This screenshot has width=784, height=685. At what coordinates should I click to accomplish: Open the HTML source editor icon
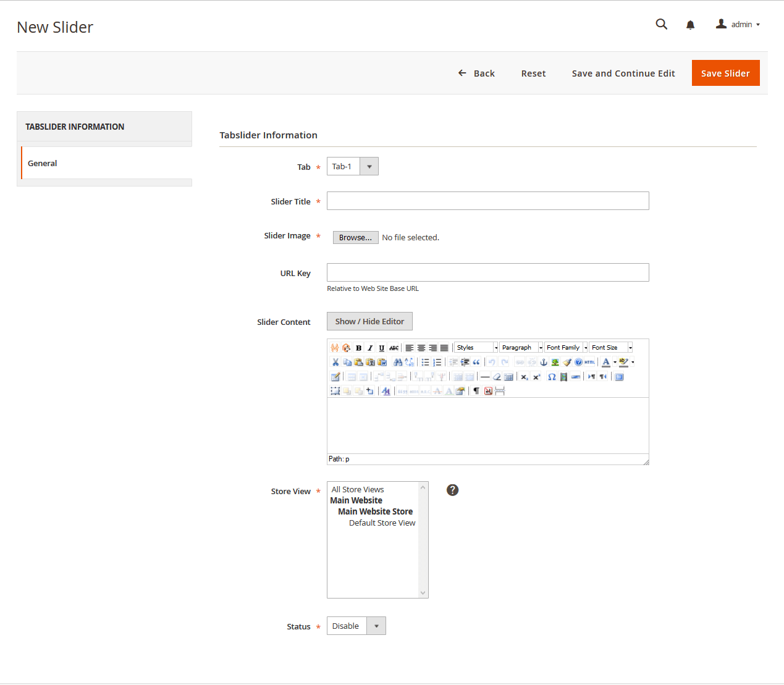tap(590, 362)
